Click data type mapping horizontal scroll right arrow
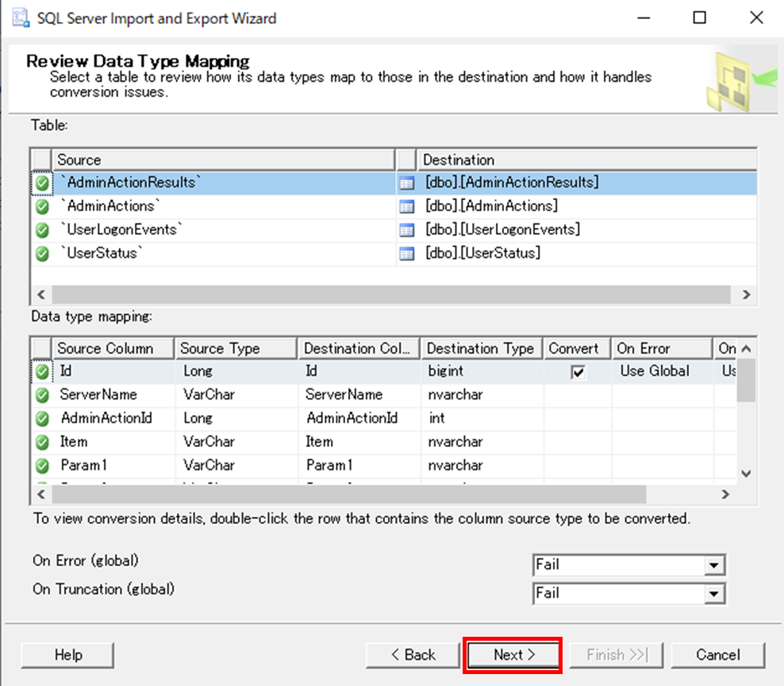The height and width of the screenshot is (686, 784). point(725,495)
